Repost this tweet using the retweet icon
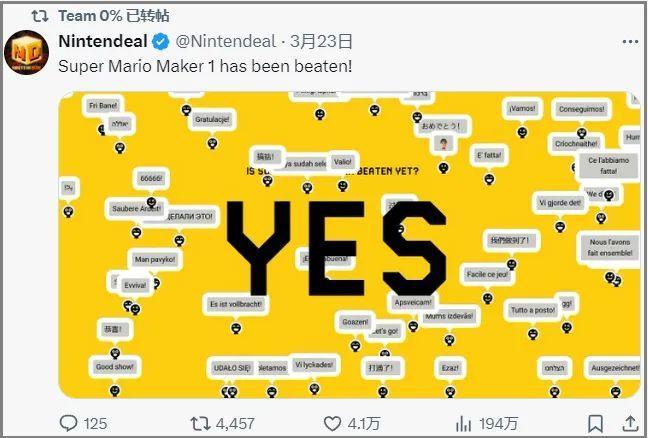Image resolution: width=648 pixels, height=438 pixels. (x=201, y=423)
